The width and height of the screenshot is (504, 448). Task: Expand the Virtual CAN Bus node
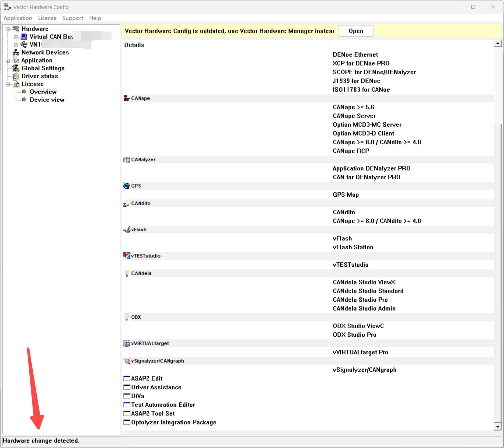point(16,37)
